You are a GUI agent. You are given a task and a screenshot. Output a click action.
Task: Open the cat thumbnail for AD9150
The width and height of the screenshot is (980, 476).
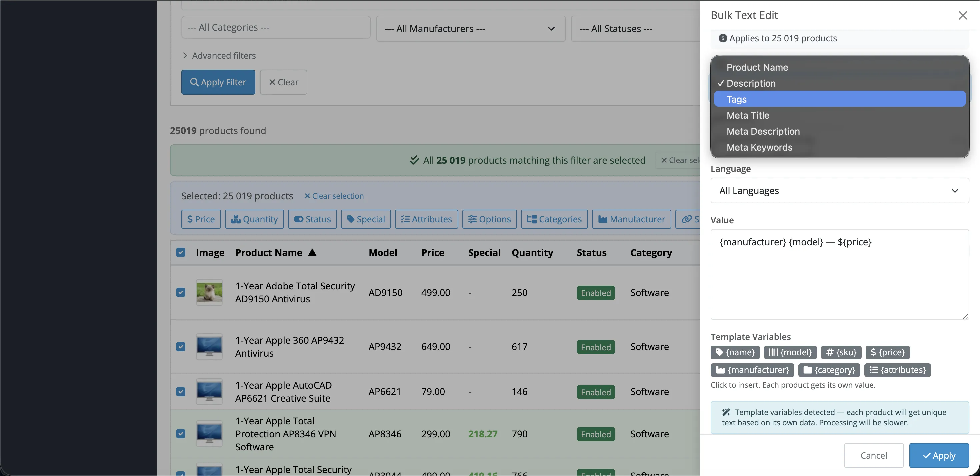pos(209,292)
